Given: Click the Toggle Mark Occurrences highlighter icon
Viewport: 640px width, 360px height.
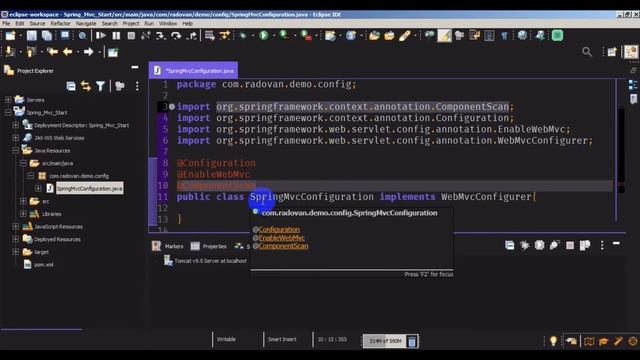Looking at the screenshot, I should coord(444,36).
